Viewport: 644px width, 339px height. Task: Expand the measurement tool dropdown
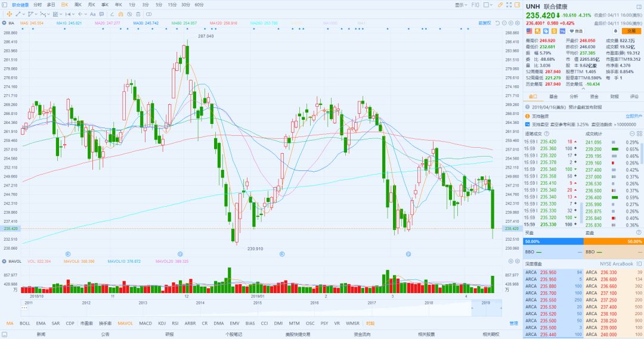[61, 14]
